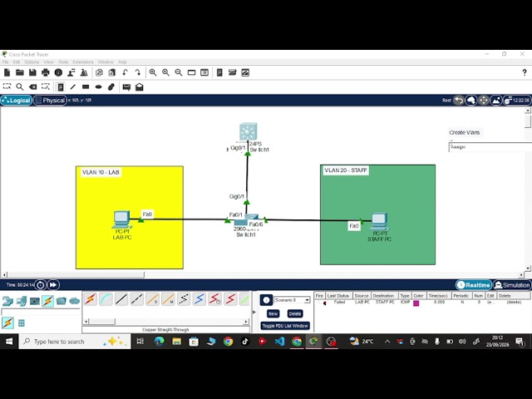Click the Power Cycle Devices button
This screenshot has width=532, height=399.
[x=41, y=285]
